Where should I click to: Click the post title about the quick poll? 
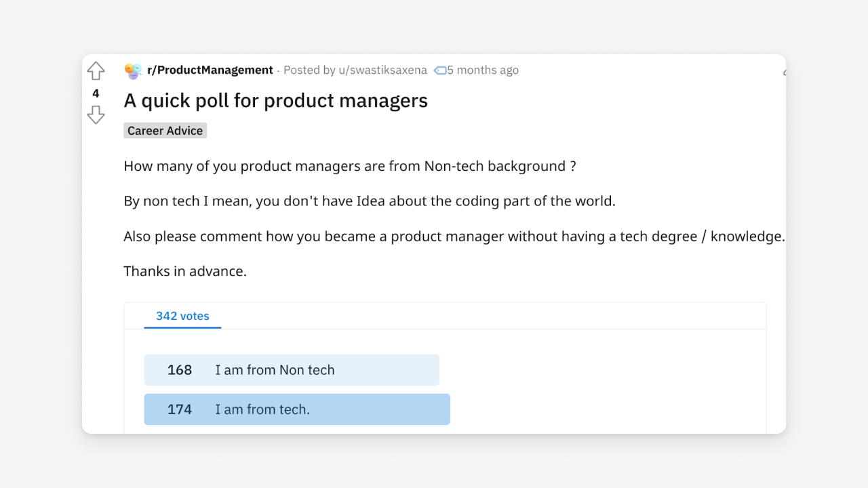(x=275, y=100)
